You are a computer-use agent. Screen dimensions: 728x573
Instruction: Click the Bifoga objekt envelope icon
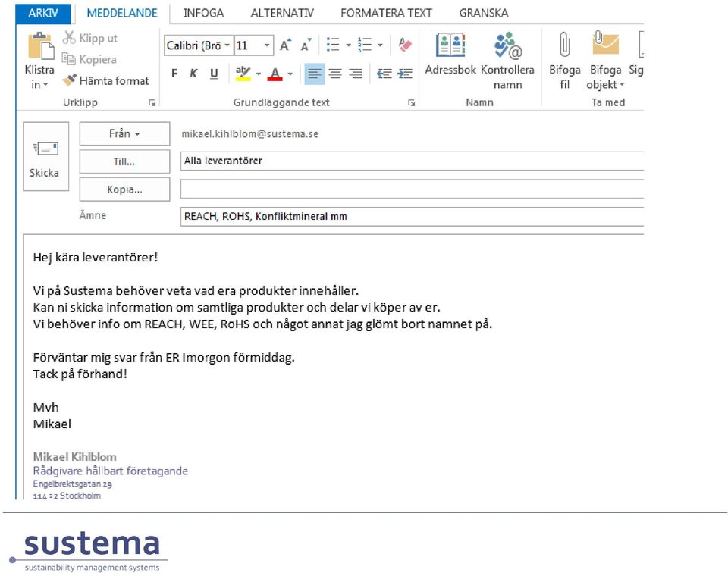pos(605,44)
